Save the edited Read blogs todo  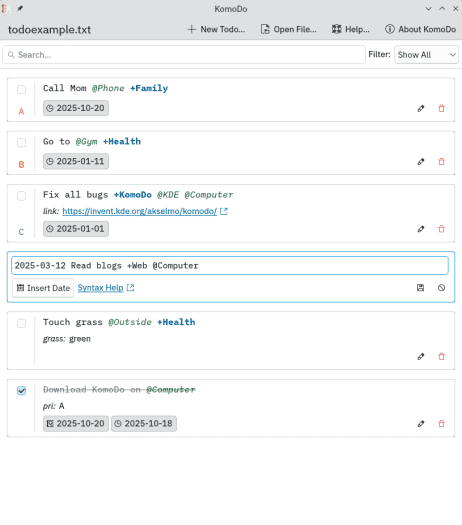coord(420,288)
